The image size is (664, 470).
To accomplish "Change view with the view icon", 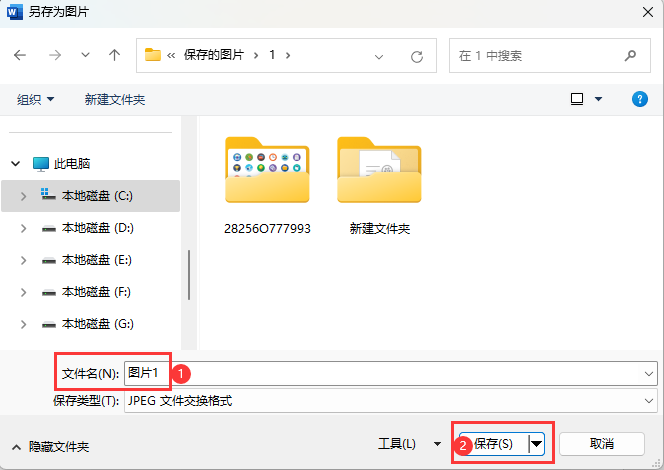I will click(x=577, y=99).
